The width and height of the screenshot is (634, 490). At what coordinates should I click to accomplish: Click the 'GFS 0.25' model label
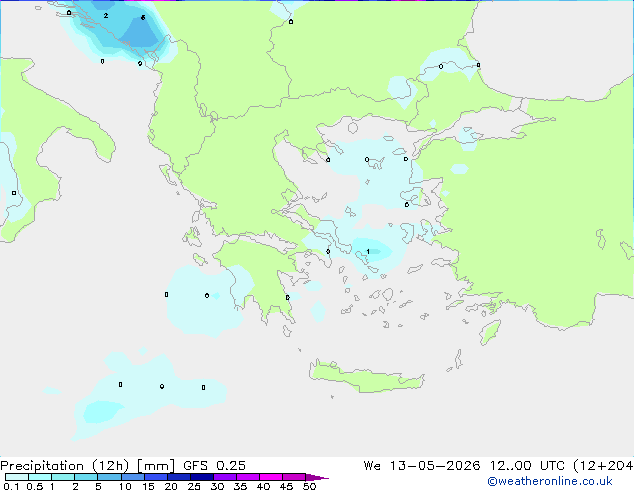click(214, 466)
